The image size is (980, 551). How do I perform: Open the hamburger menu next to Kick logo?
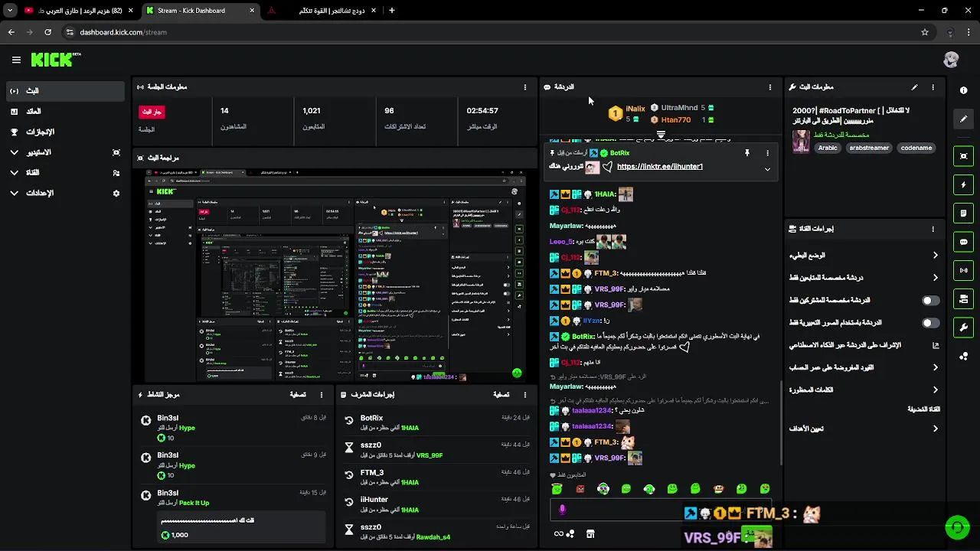click(16, 60)
